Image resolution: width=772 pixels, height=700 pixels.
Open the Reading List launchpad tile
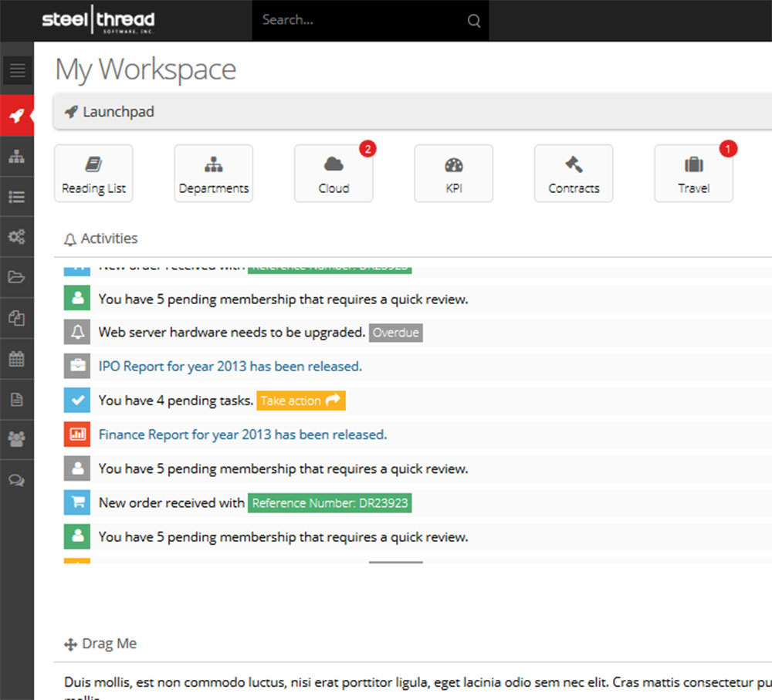pyautogui.click(x=93, y=174)
